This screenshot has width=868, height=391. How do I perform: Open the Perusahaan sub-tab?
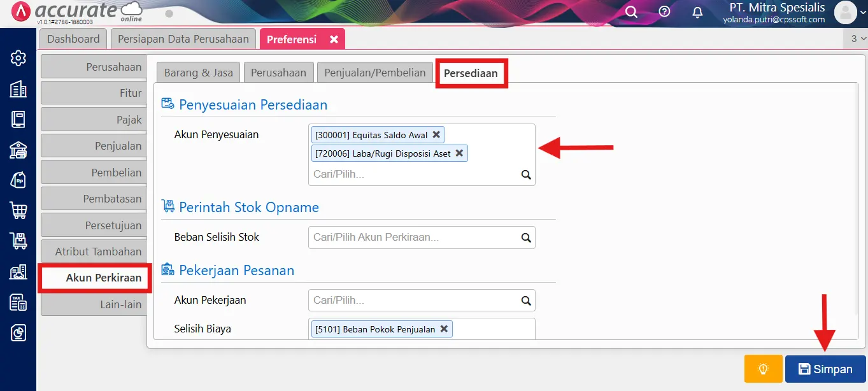click(278, 73)
